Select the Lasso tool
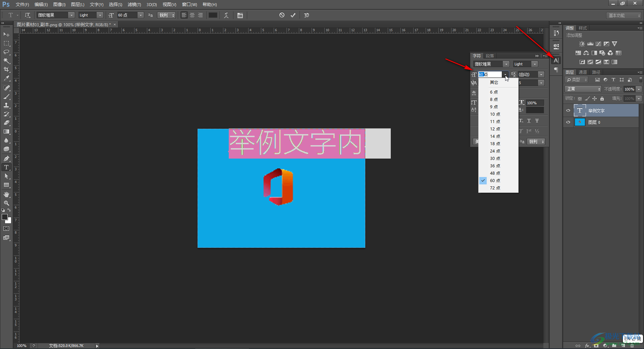Image resolution: width=644 pixels, height=349 pixels. point(6,52)
